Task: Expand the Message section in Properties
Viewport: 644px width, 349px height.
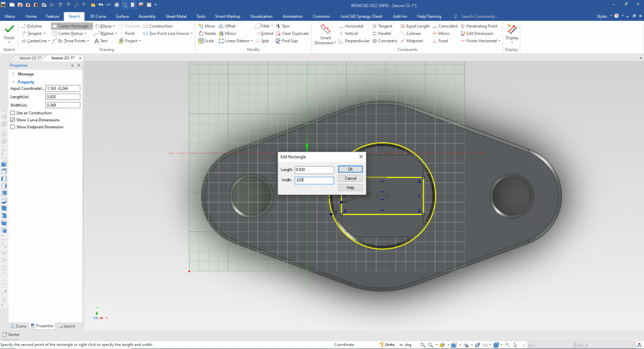Action: coord(13,74)
